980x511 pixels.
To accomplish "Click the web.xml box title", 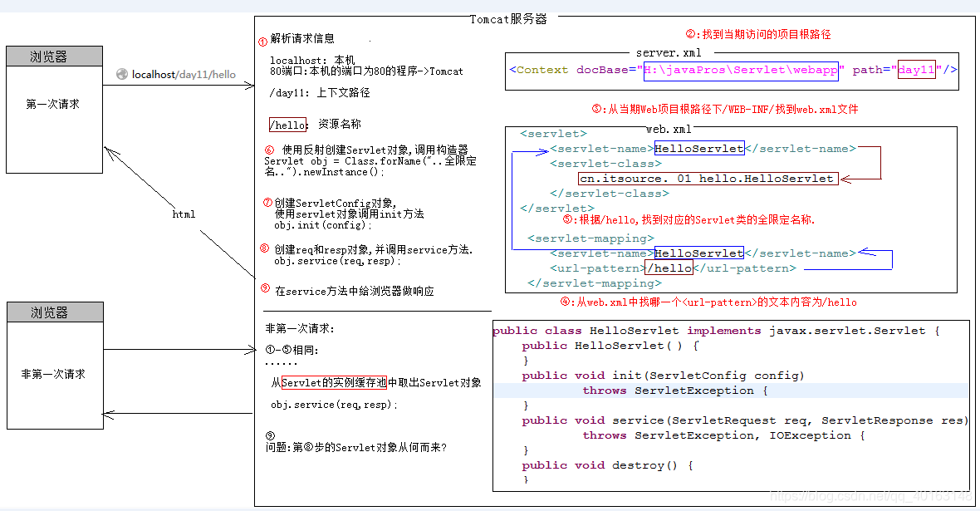I will click(669, 130).
